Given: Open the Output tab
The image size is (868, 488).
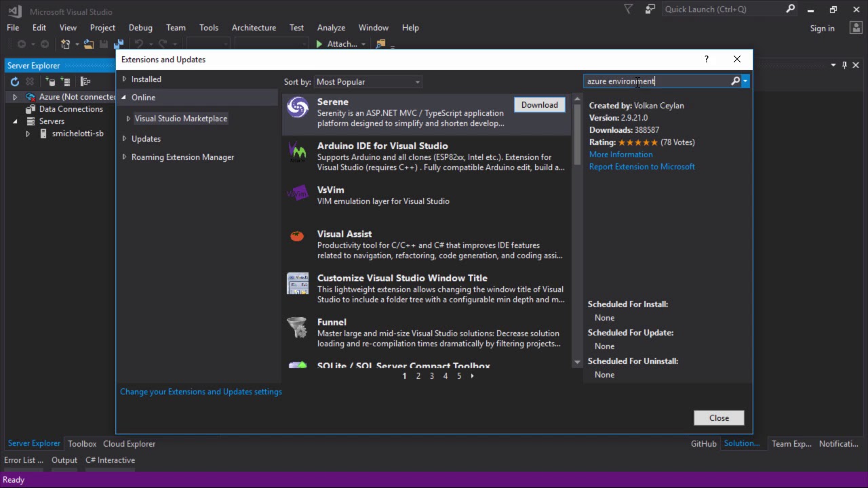Looking at the screenshot, I should point(64,460).
